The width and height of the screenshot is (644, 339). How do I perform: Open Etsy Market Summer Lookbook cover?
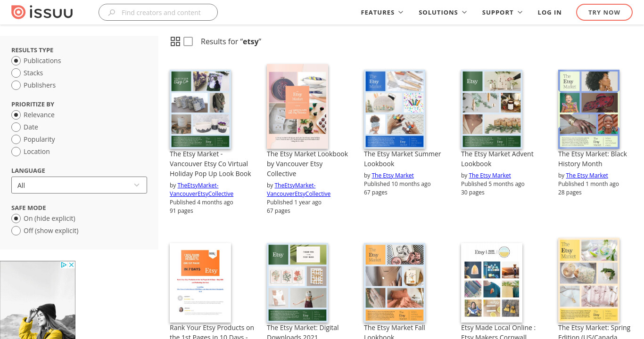(x=395, y=109)
